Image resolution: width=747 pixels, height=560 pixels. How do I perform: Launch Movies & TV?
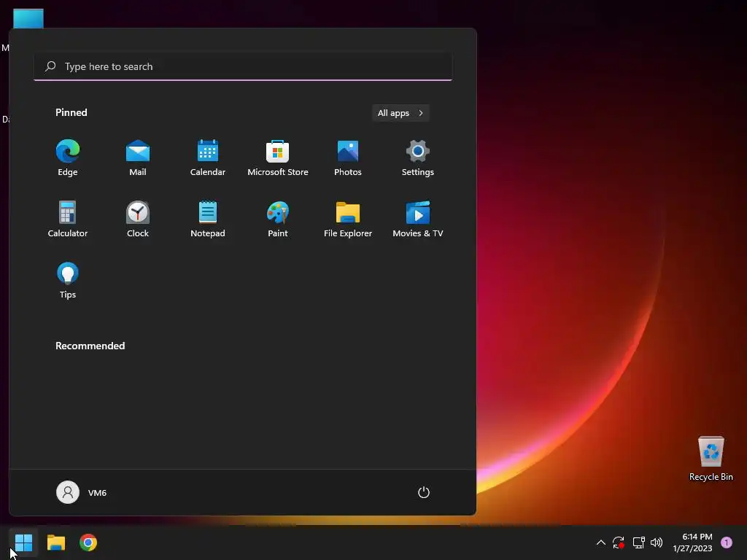pos(418,219)
